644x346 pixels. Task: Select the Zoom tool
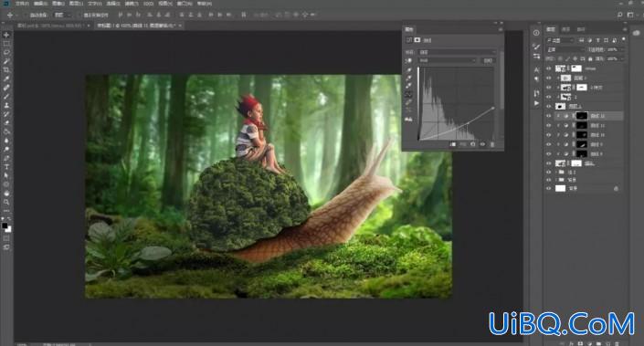[x=6, y=202]
